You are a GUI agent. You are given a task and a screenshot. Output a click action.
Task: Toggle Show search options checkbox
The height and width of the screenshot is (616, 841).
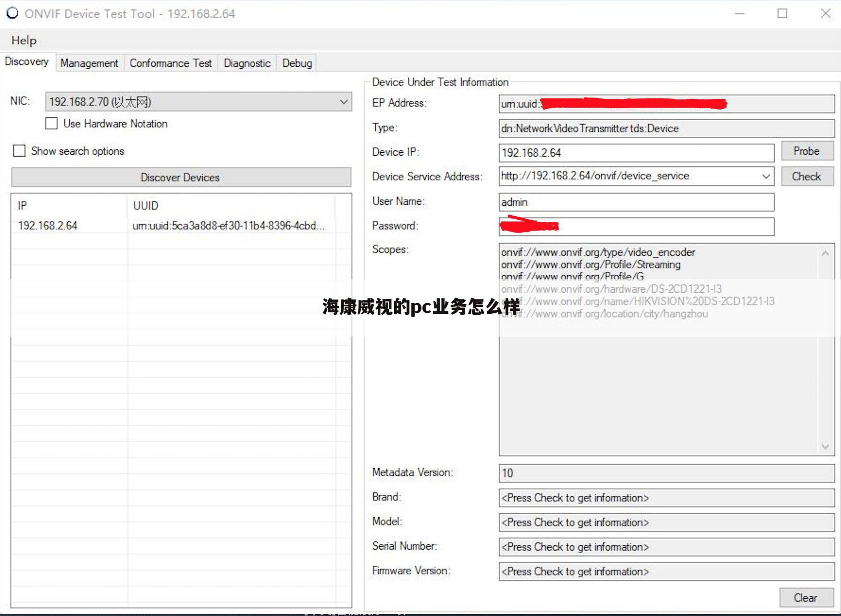click(x=19, y=151)
